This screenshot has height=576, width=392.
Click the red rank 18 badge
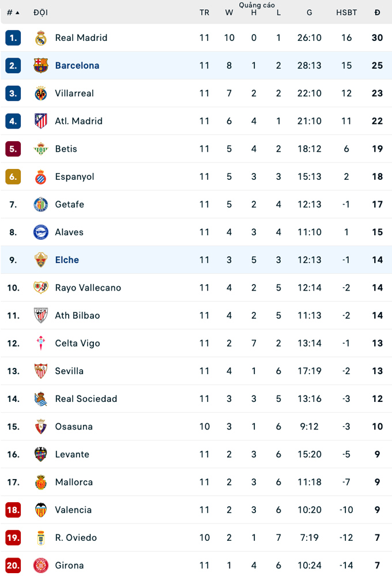(x=13, y=510)
